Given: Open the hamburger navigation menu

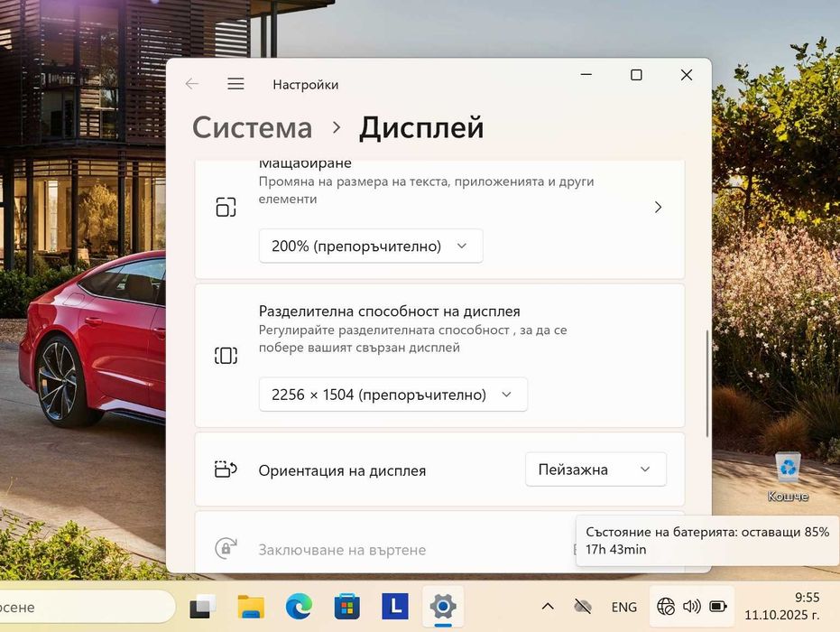Looking at the screenshot, I should click(235, 84).
